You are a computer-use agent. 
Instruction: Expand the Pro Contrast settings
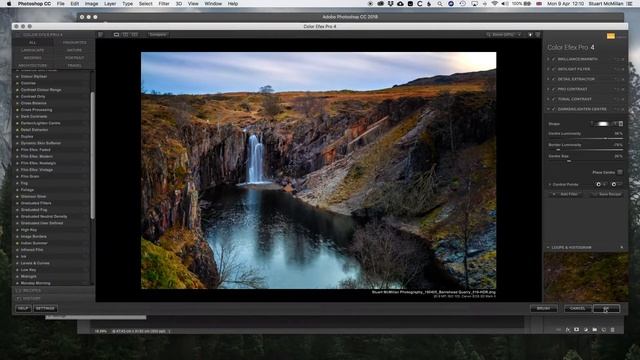[548, 89]
